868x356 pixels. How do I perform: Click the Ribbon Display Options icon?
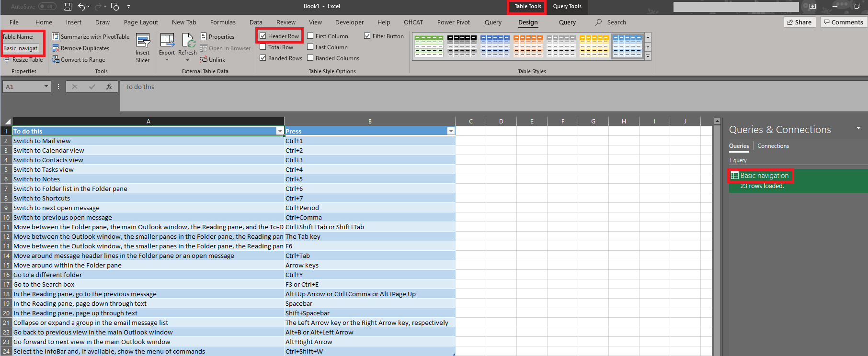pyautogui.click(x=813, y=6)
